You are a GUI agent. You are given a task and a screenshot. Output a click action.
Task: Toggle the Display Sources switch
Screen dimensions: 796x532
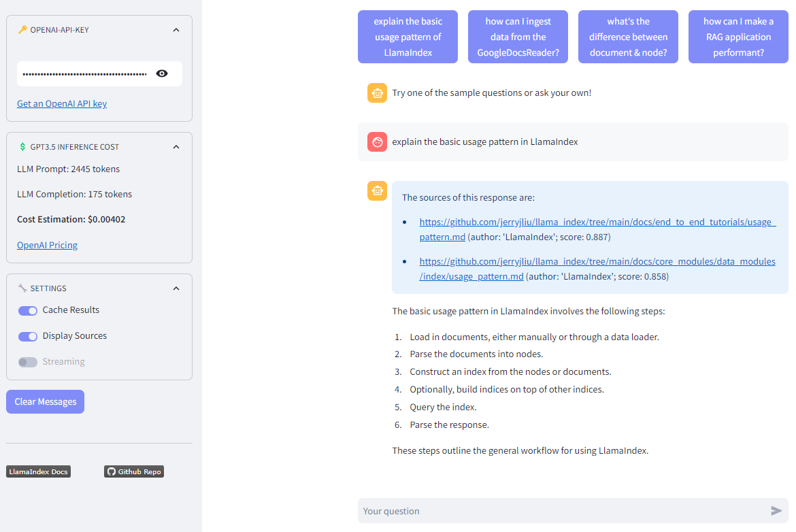[x=28, y=337]
